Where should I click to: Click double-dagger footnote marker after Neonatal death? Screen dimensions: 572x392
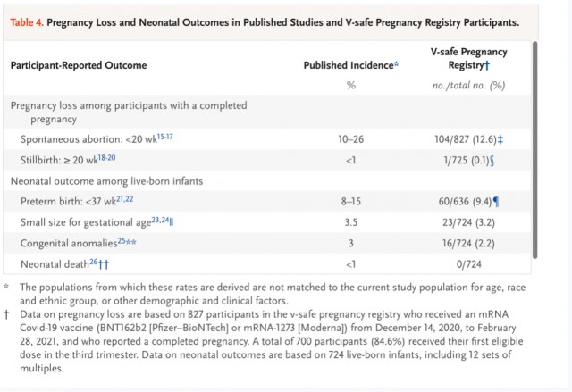pos(104,263)
